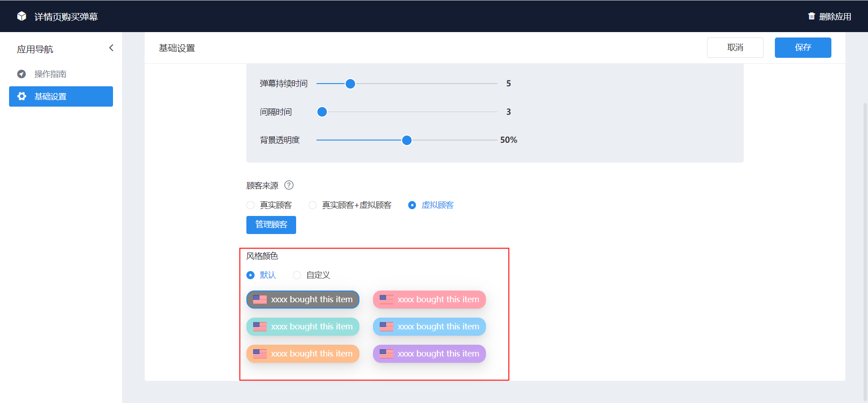
Task: Choose the light blue bought-this-item style
Action: pos(429,327)
